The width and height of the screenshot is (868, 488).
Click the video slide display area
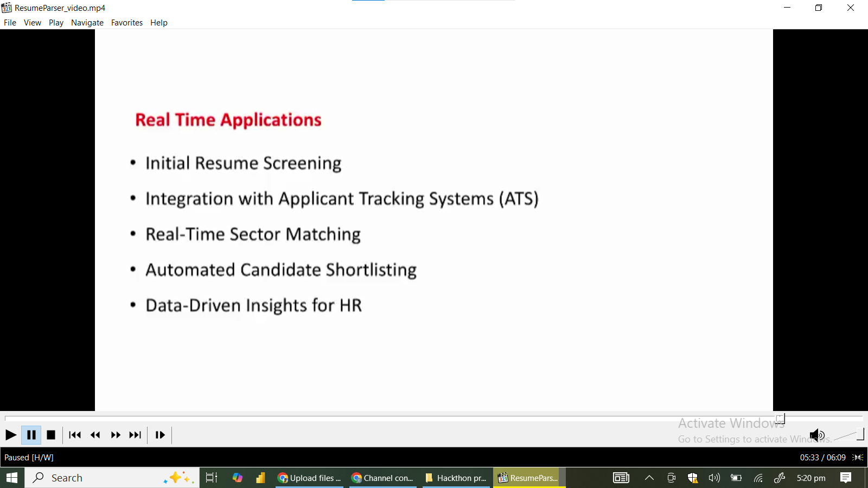[434, 220]
